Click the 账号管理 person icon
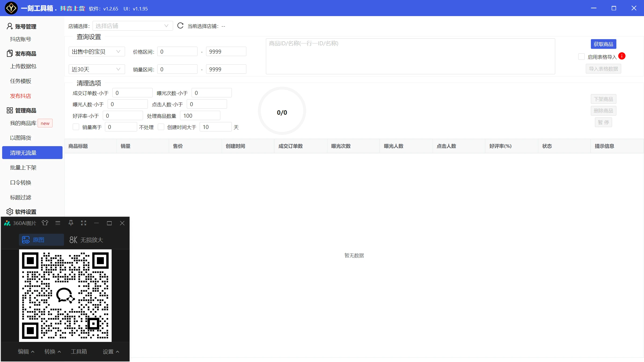This screenshot has width=644, height=362. pos(10,26)
